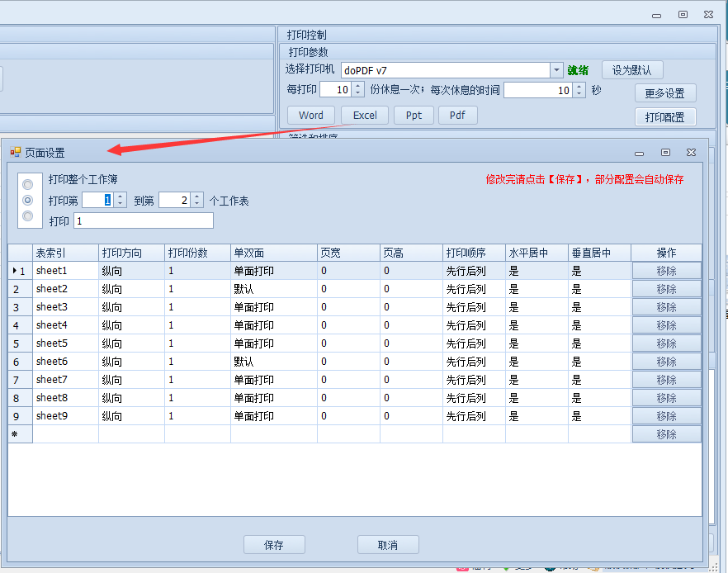Switch to the Ppt tab button

click(414, 115)
